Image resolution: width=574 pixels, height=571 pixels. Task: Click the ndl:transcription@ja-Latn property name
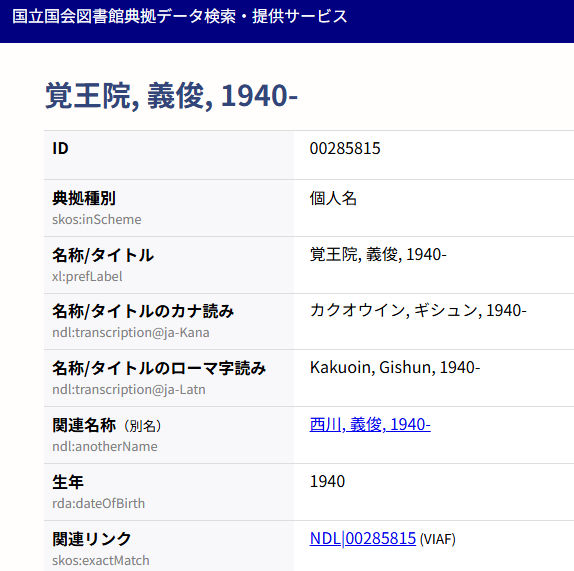click(x=129, y=389)
